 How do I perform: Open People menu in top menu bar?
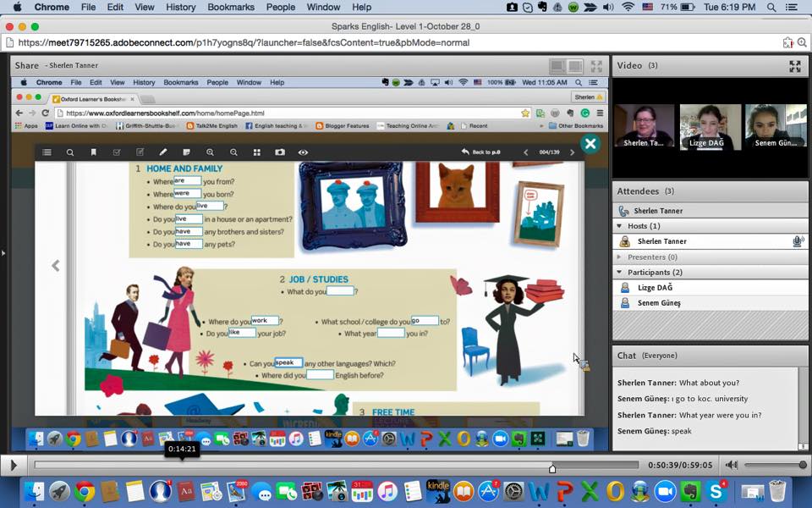tap(281, 8)
